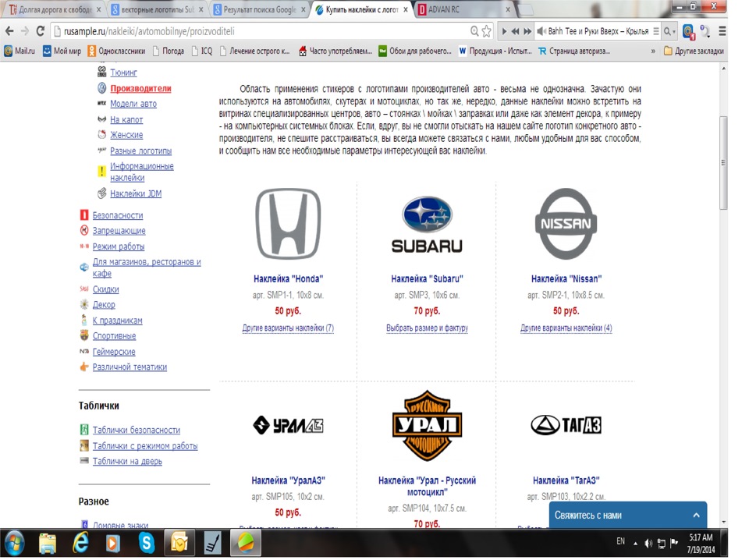
Task: Open the Одноклассники bookmark
Action: pyautogui.click(x=116, y=51)
